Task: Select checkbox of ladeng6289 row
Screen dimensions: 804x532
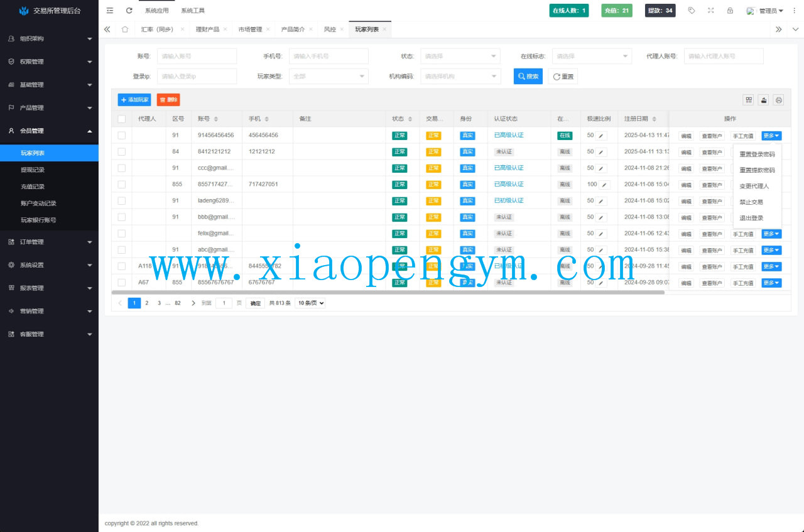Action: 122,200
